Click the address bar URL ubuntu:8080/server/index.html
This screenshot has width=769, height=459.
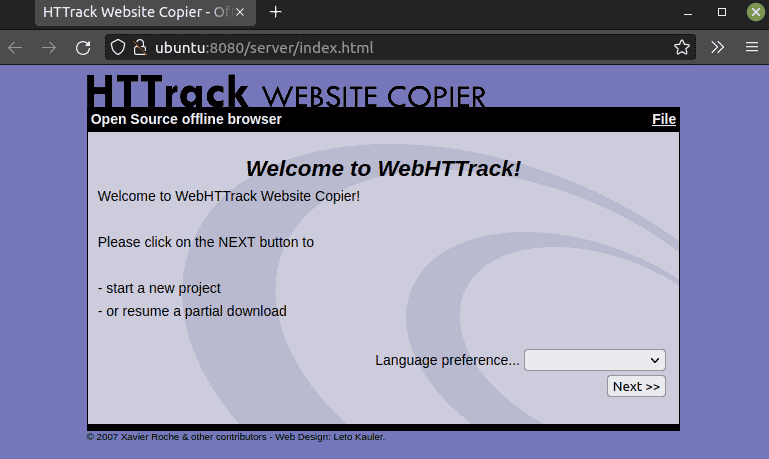264,48
